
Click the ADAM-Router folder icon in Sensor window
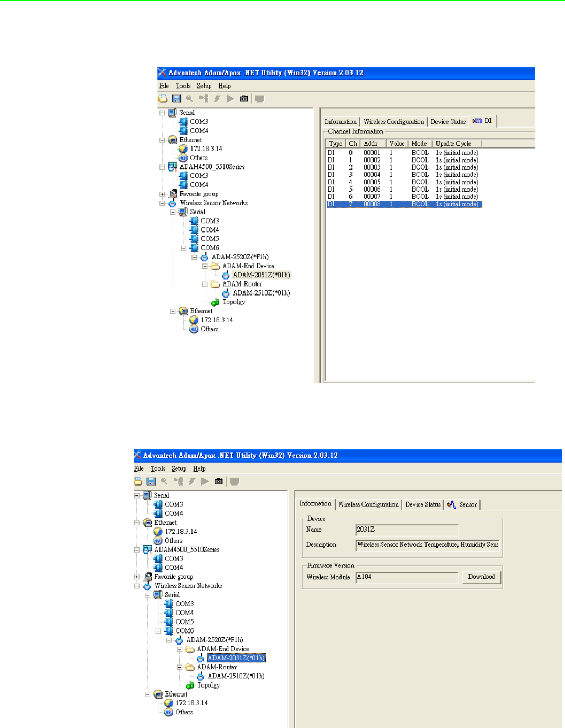click(x=190, y=667)
